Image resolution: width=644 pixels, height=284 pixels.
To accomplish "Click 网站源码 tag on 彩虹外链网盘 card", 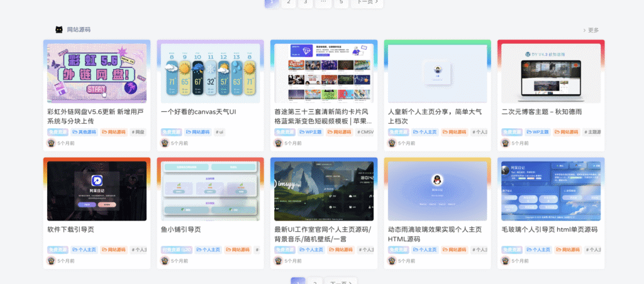I will coord(114,132).
